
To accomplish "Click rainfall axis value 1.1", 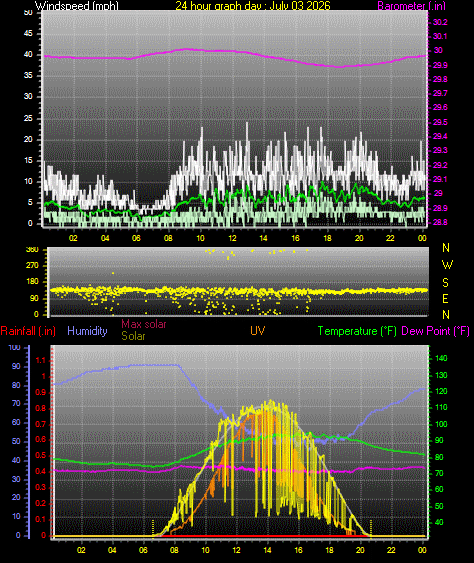I will [41, 360].
